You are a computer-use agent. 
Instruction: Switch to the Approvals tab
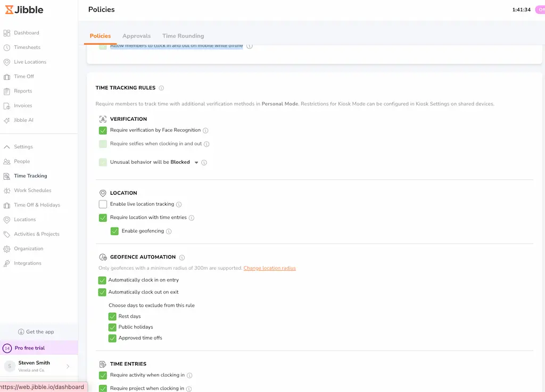click(137, 36)
